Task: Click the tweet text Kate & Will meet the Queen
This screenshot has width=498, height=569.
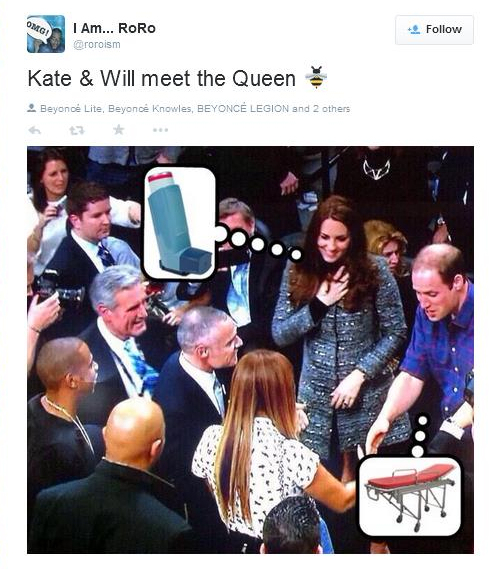Action: [162, 78]
